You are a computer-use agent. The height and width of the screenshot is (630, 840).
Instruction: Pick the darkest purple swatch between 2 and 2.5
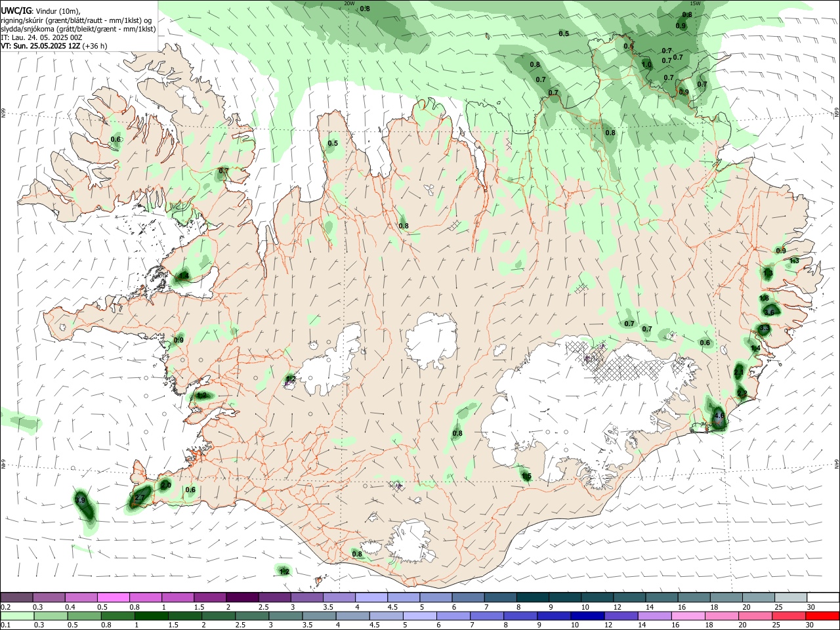(242, 597)
